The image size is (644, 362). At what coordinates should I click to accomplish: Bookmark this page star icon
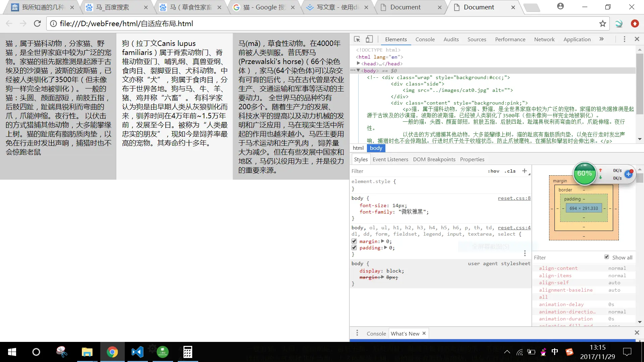click(603, 23)
